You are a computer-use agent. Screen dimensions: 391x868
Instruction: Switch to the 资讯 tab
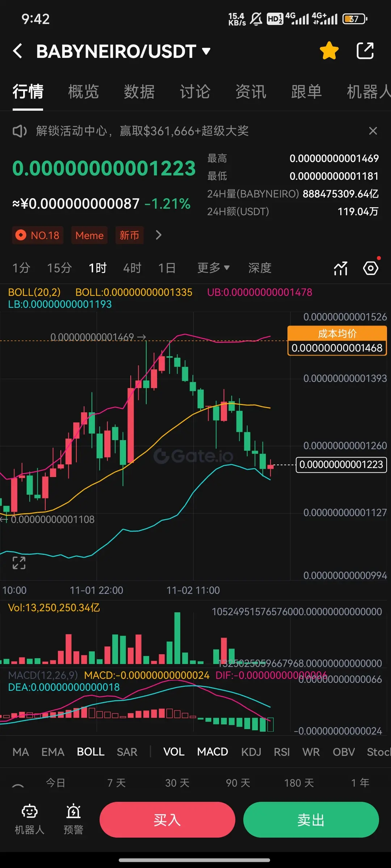tap(251, 92)
